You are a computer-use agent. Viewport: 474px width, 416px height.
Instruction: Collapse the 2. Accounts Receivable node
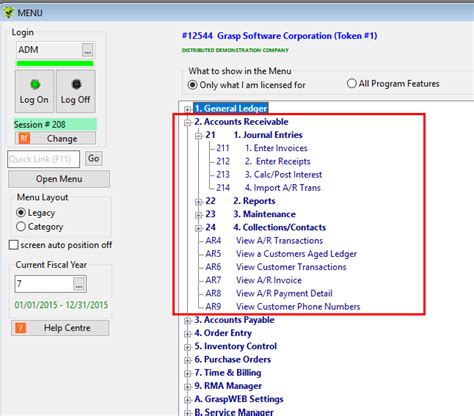point(187,122)
